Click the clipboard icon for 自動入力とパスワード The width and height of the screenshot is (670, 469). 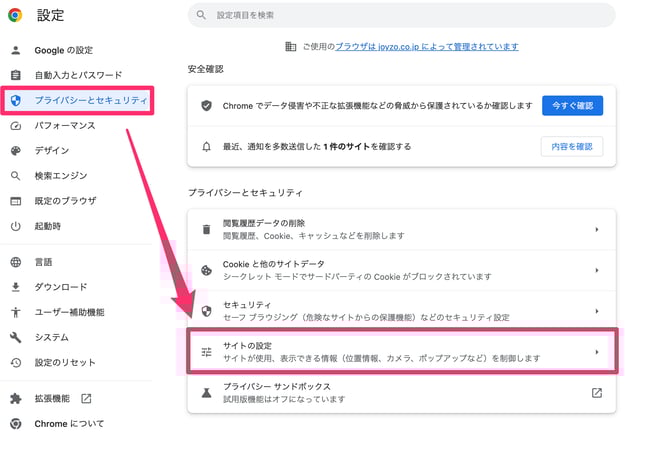tap(15, 75)
